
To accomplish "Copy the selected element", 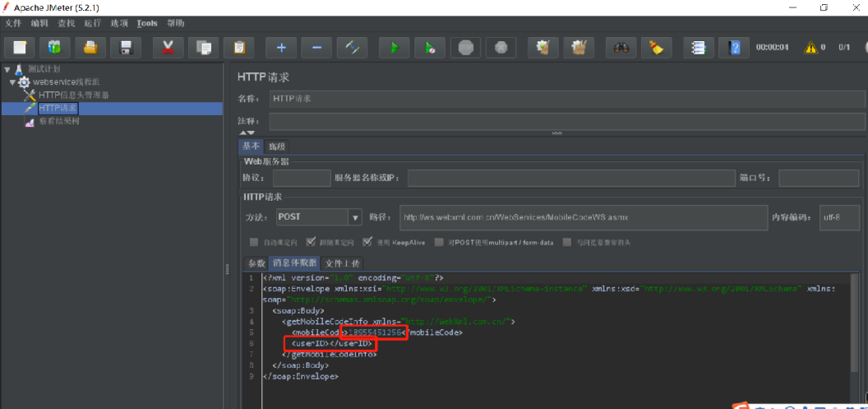I will (x=204, y=48).
